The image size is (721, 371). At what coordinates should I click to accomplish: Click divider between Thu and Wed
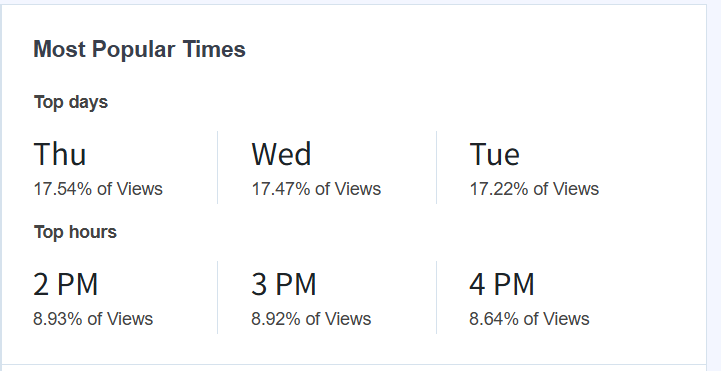click(x=217, y=167)
